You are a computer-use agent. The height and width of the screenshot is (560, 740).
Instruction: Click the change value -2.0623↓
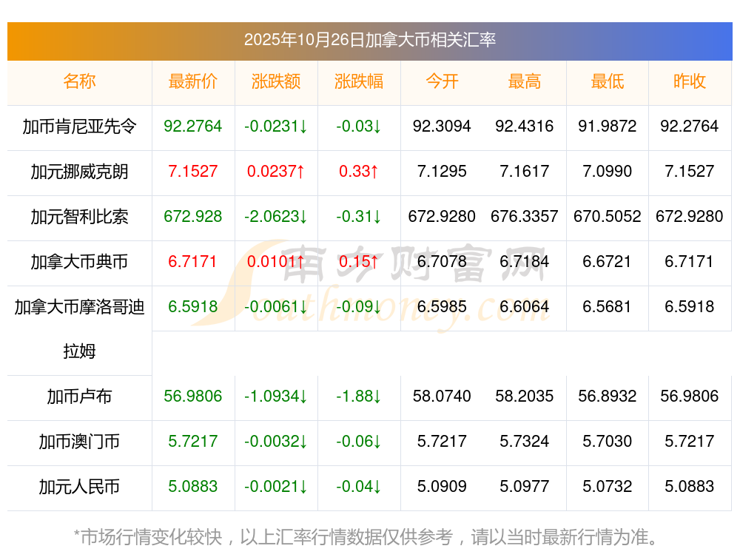point(276,216)
